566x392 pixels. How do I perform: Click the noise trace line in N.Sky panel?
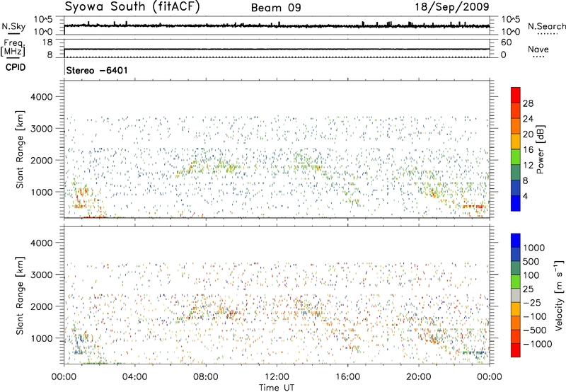pos(277,25)
